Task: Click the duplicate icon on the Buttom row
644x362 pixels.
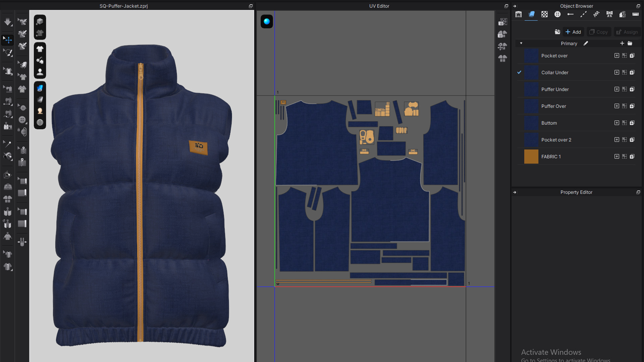Action: pyautogui.click(x=632, y=123)
